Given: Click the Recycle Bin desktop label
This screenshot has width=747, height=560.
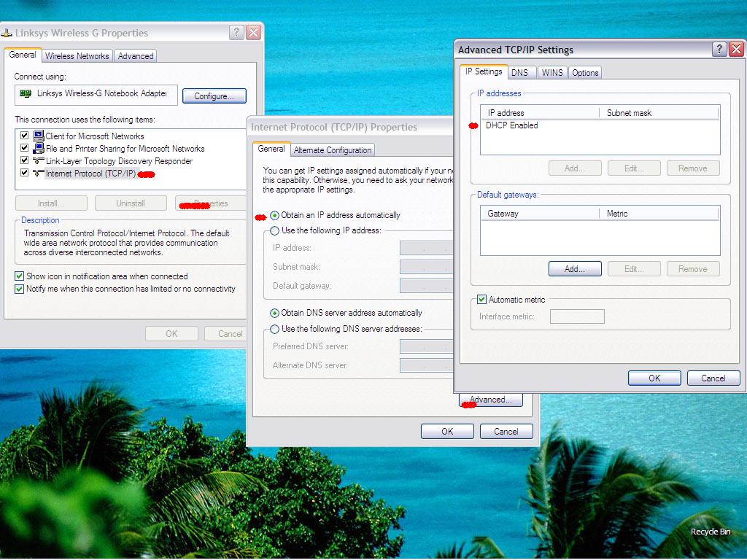Looking at the screenshot, I should 711,532.
